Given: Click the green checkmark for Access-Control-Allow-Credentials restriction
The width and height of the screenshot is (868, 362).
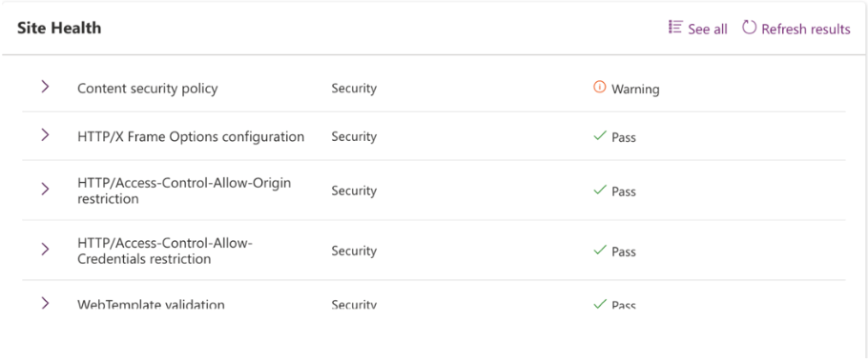Looking at the screenshot, I should coord(600,251).
